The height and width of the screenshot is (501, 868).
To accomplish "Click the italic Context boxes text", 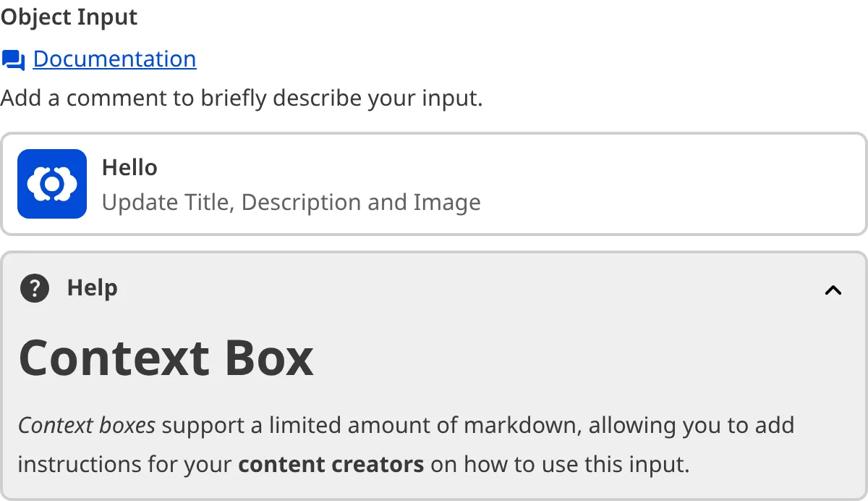I will pos(86,425).
